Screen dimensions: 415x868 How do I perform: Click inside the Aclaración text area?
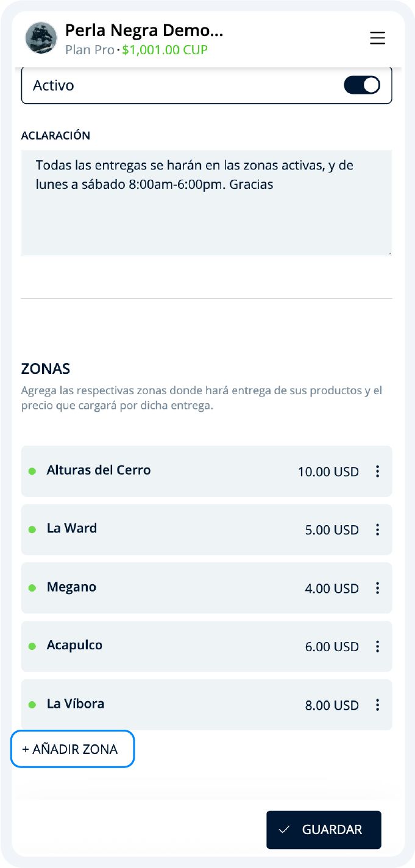click(x=207, y=200)
